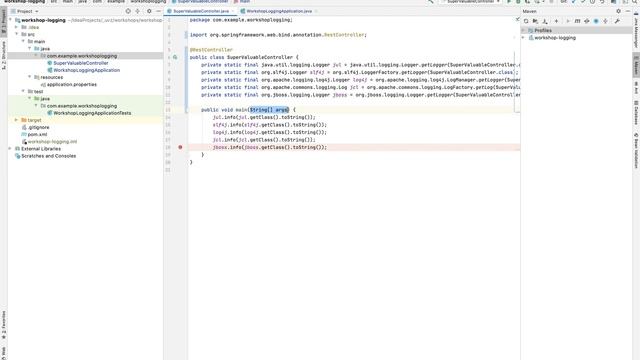
Task: Open the Maven panel gear options
Action: pyautogui.click(x=618, y=11)
